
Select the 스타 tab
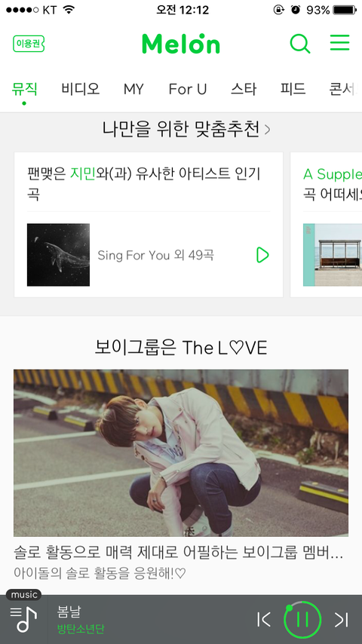pyautogui.click(x=244, y=89)
